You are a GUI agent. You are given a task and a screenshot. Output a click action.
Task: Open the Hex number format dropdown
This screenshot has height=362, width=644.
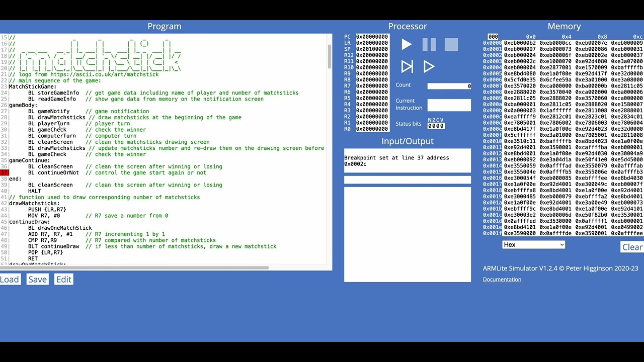(533, 245)
